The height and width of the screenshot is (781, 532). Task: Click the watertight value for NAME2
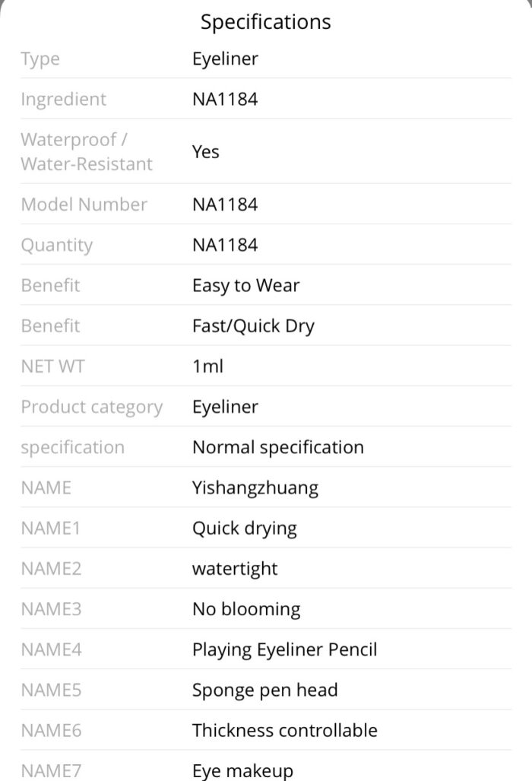(235, 569)
